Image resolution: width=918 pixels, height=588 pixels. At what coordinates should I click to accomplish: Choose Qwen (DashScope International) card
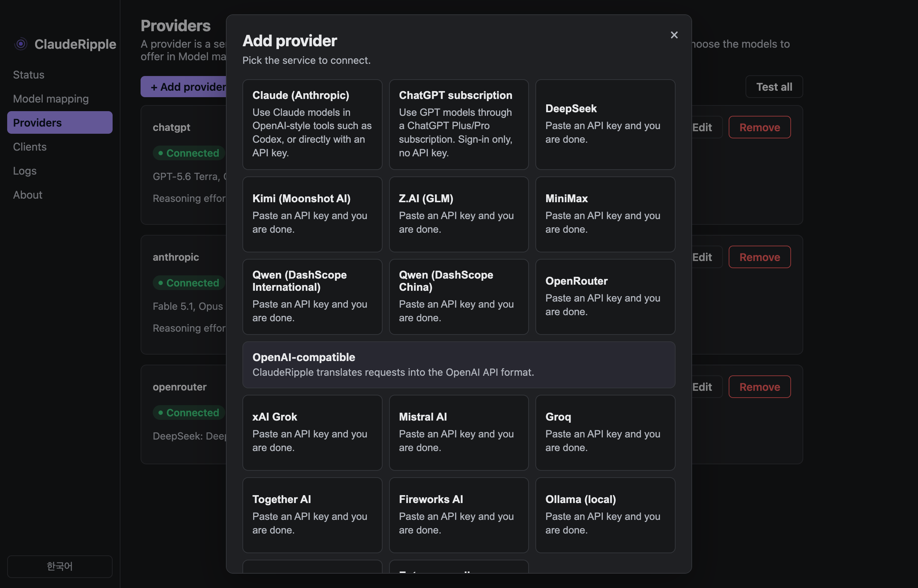[312, 297]
